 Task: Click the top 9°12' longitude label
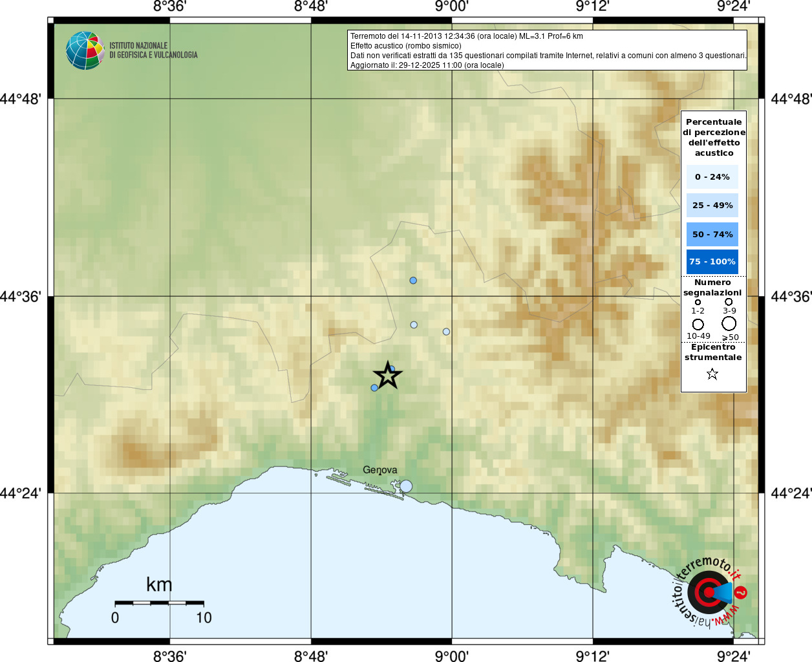pos(593,6)
